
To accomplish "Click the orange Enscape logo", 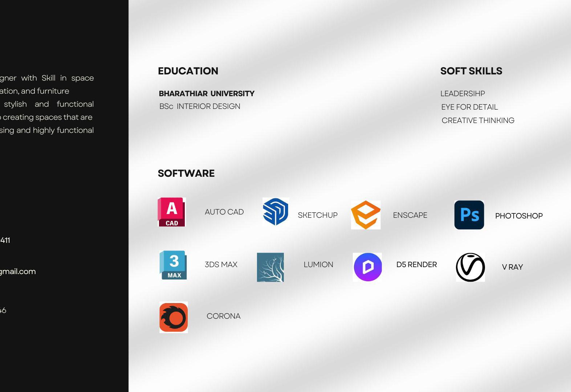I will pos(366,215).
